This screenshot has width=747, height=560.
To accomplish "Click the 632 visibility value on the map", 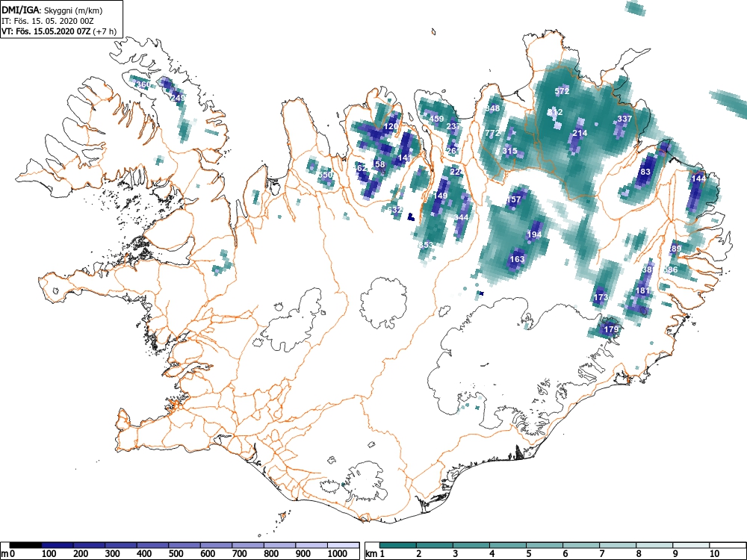I will click(395, 210).
